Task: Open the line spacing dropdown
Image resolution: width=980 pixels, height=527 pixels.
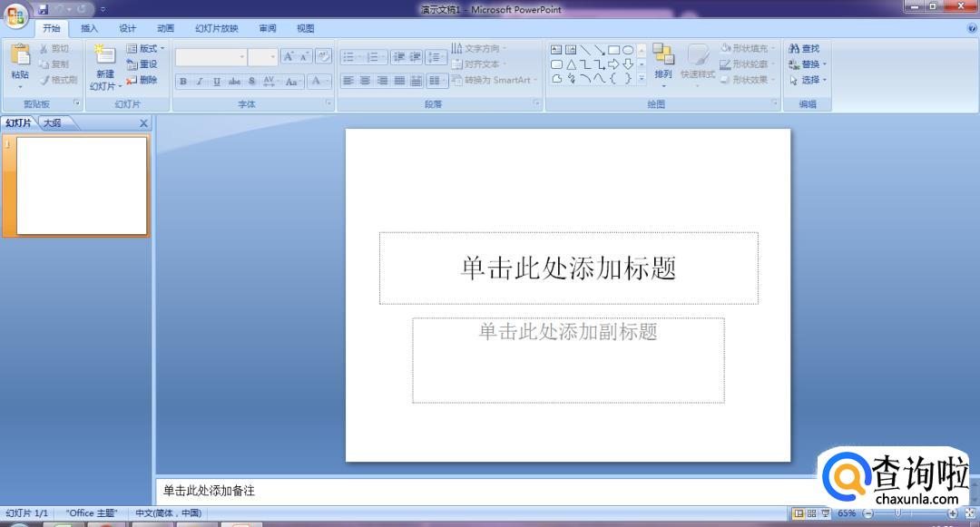Action: pos(436,57)
